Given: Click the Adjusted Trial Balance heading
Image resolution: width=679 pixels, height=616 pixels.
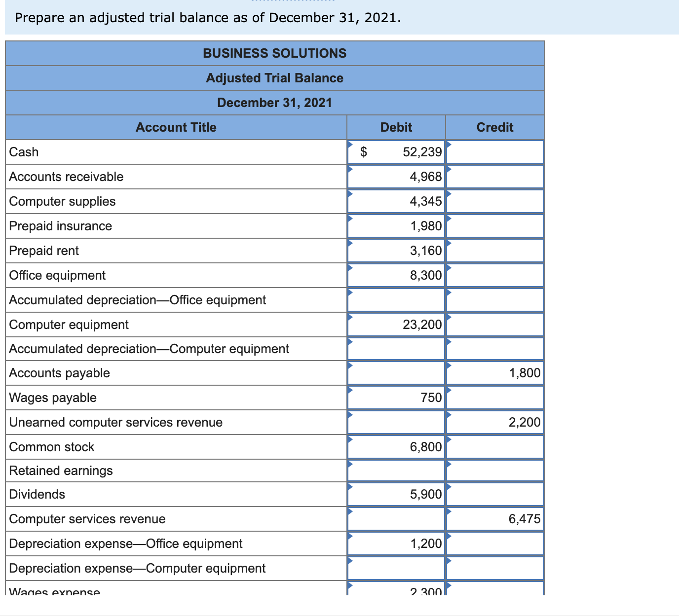Looking at the screenshot, I should coord(275,78).
